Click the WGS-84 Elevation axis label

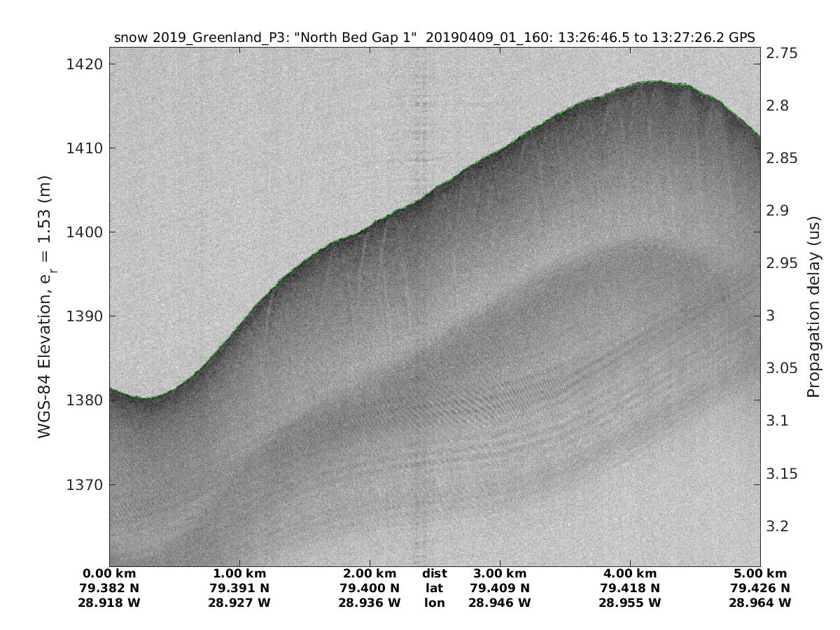pos(45,308)
